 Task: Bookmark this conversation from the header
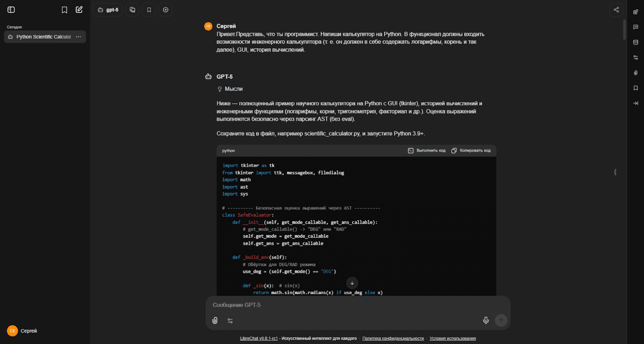[149, 9]
